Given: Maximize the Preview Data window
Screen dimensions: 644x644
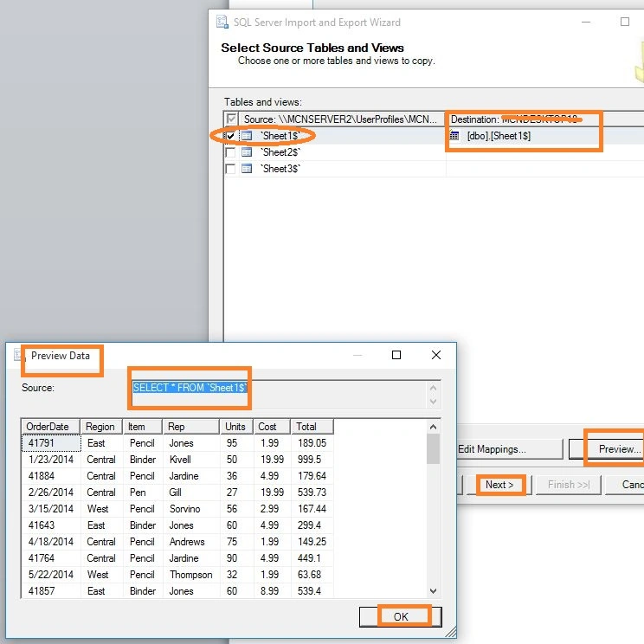Looking at the screenshot, I should 396,355.
